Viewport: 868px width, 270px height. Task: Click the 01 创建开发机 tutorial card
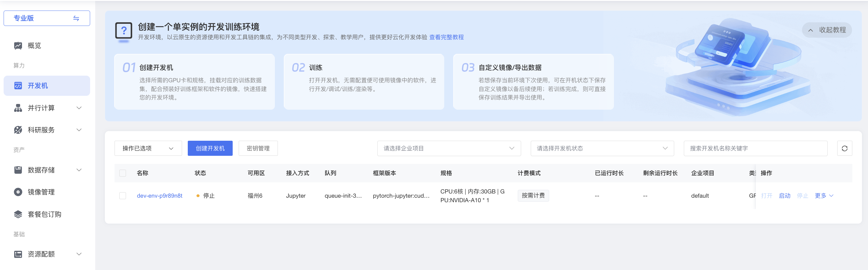click(194, 82)
